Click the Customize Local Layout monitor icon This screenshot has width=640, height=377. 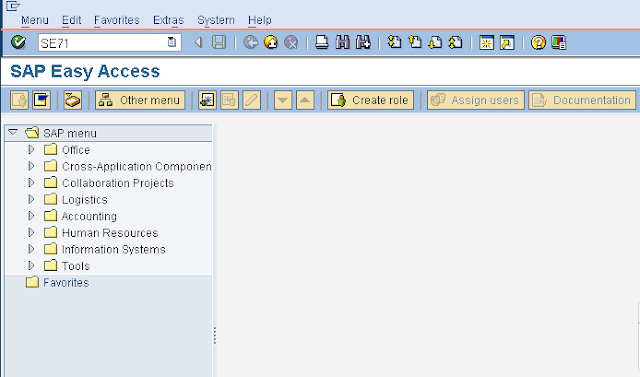coord(558,42)
